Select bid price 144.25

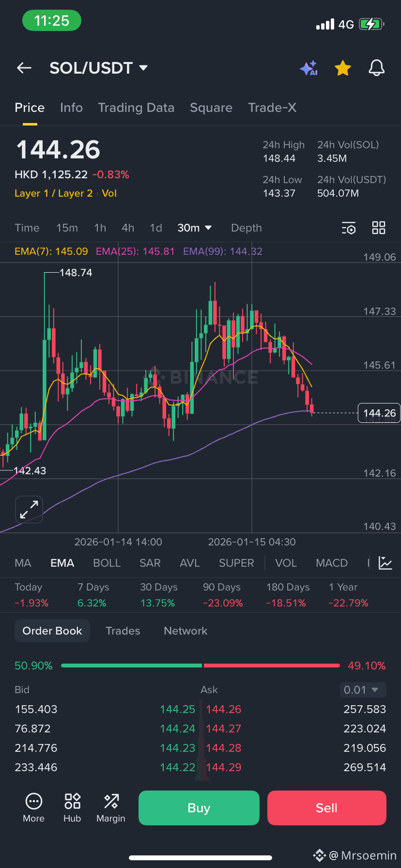(177, 709)
